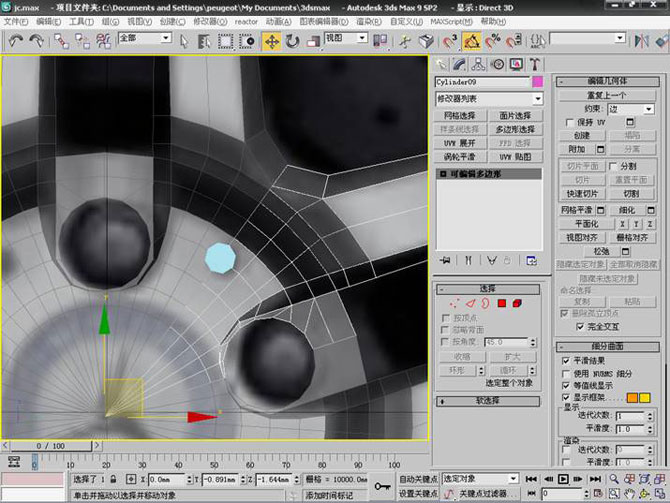The width and height of the screenshot is (670, 503).
Task: Toggle the 平滑结果 checkbox
Action: 566,360
